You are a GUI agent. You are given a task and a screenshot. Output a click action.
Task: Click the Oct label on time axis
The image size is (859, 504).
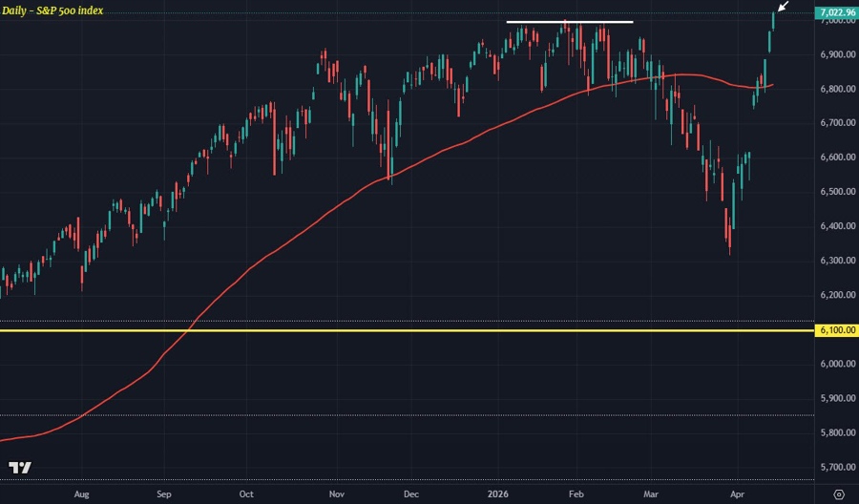tap(246, 494)
